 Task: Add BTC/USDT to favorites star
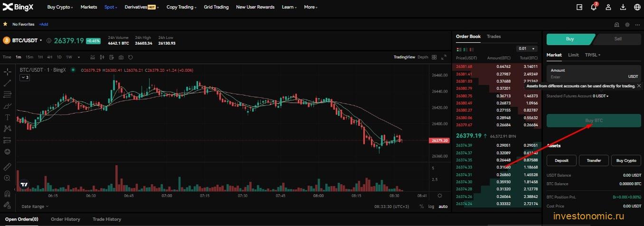[5, 24]
